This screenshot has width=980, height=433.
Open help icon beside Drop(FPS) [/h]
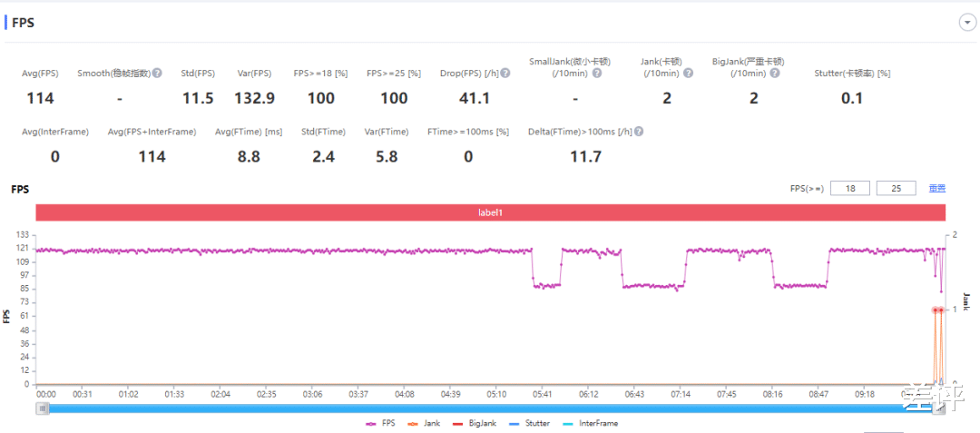tap(505, 74)
